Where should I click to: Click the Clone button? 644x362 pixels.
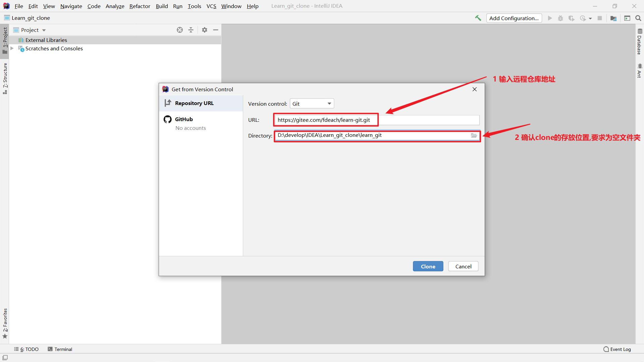tap(428, 266)
